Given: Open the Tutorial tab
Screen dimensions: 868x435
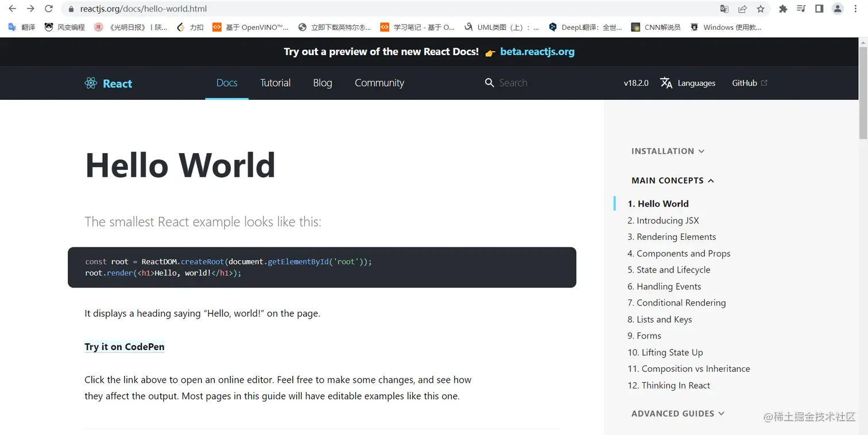Looking at the screenshot, I should pyautogui.click(x=276, y=83).
